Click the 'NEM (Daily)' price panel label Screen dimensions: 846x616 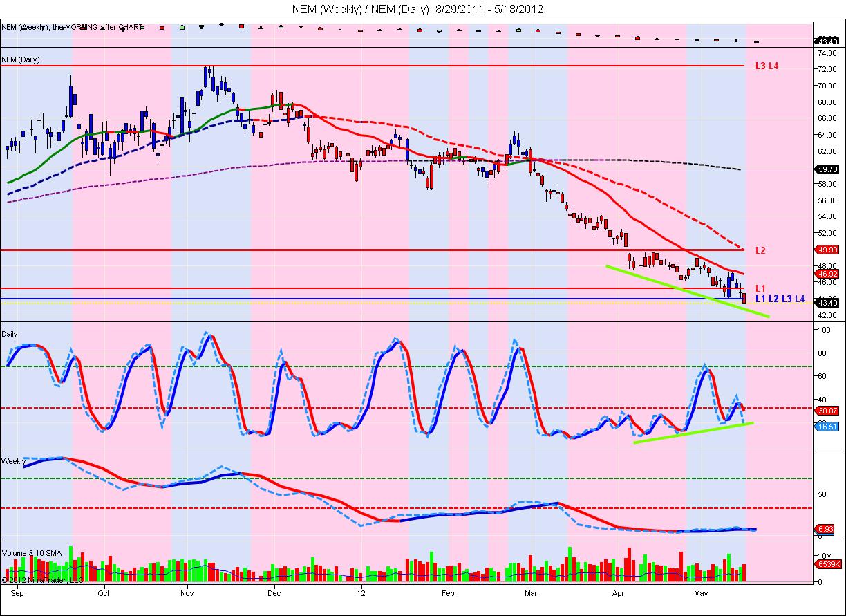(x=21, y=59)
